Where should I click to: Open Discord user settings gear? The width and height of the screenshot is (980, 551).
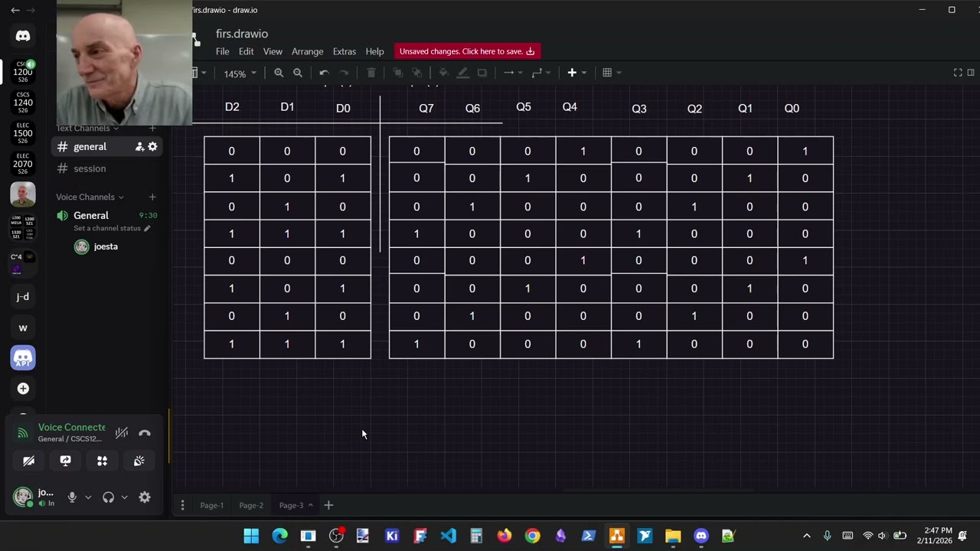click(x=145, y=497)
